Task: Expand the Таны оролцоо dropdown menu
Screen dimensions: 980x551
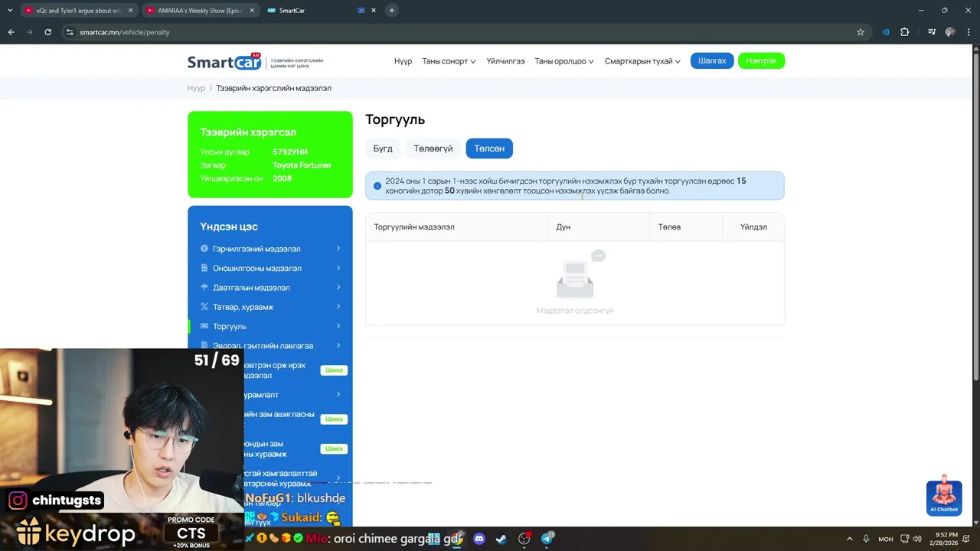Action: click(564, 61)
